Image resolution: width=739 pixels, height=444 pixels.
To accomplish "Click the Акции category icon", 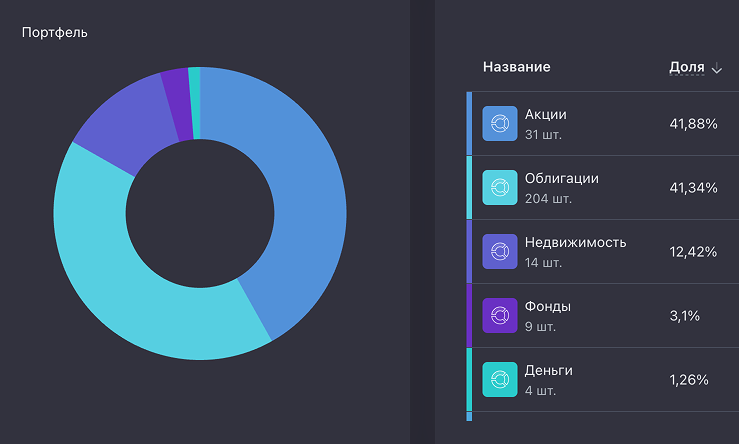I will [x=500, y=123].
